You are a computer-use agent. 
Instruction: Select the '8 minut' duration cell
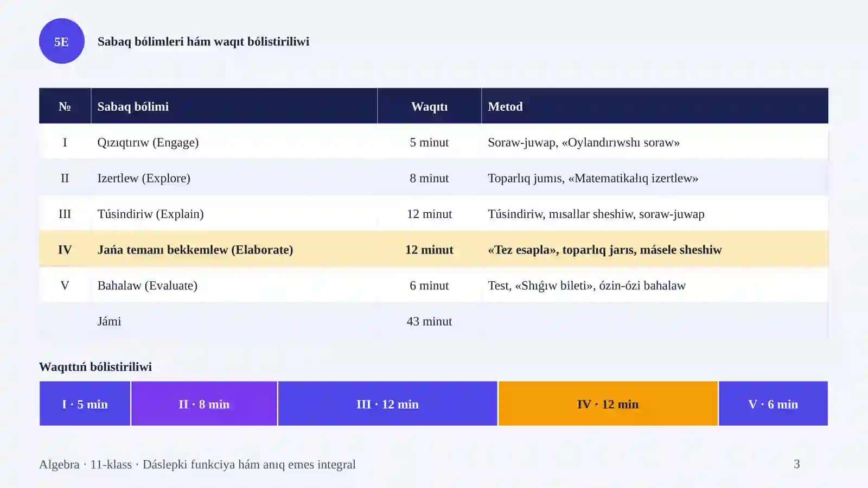click(429, 178)
